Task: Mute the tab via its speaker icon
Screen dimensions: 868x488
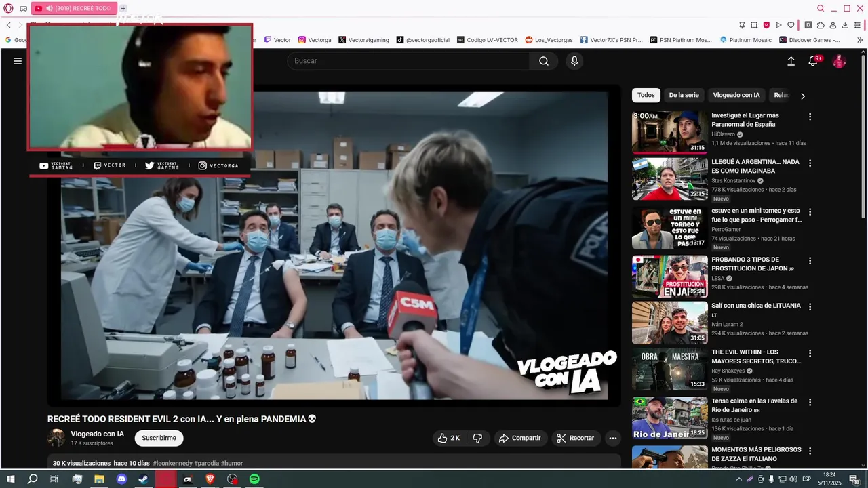Action: [x=49, y=9]
